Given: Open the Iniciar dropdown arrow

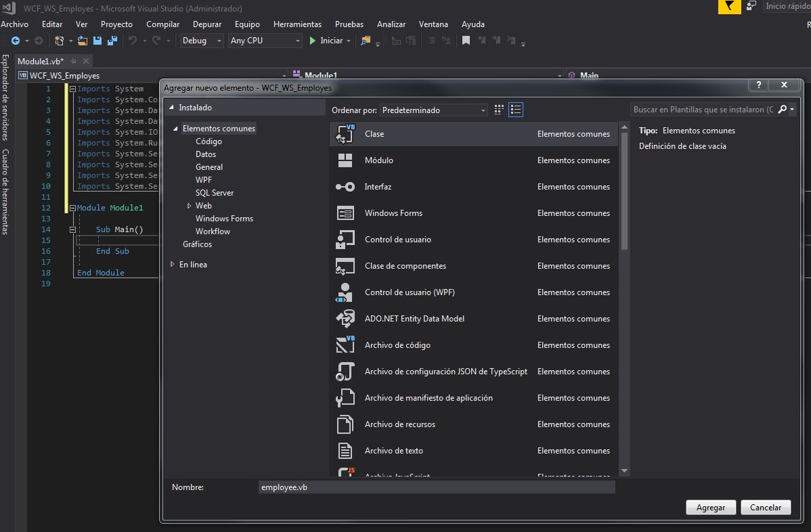Looking at the screenshot, I should (349, 41).
